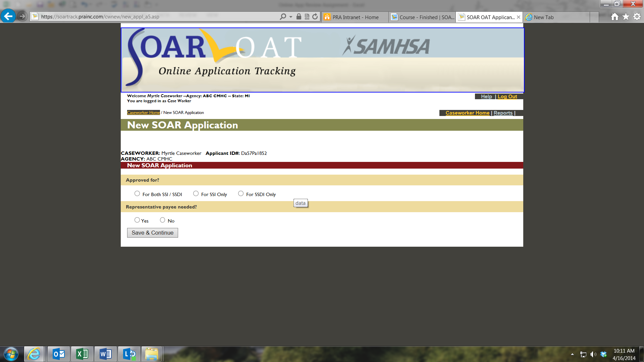Click the address bar search magnifier icon
Screen dimensions: 644x362
coord(283,17)
